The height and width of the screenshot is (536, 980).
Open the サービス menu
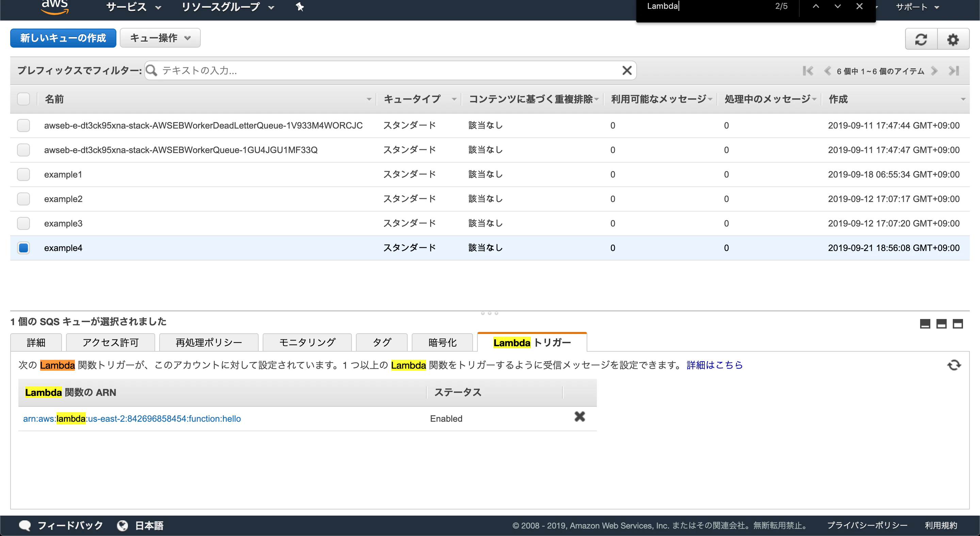133,7
